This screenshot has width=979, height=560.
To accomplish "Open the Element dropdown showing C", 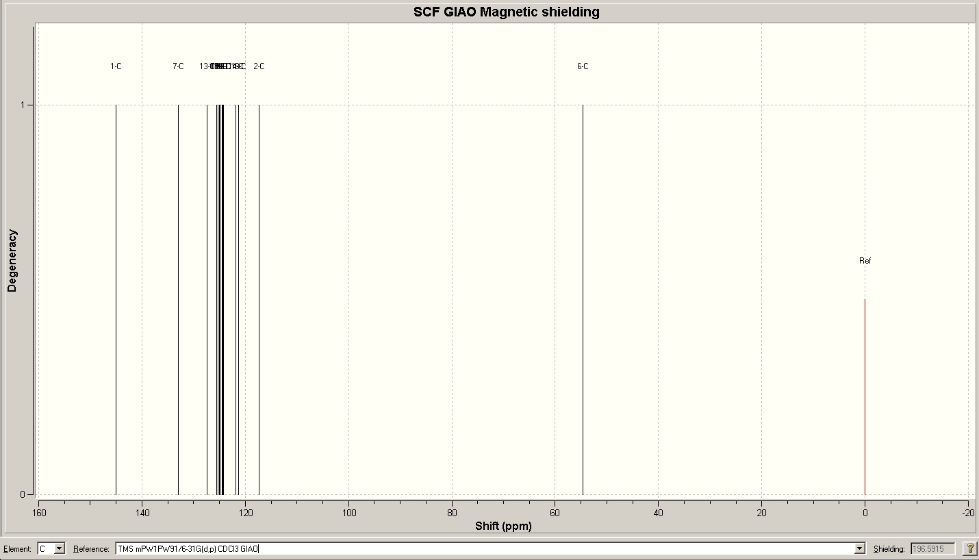I will pyautogui.click(x=51, y=548).
